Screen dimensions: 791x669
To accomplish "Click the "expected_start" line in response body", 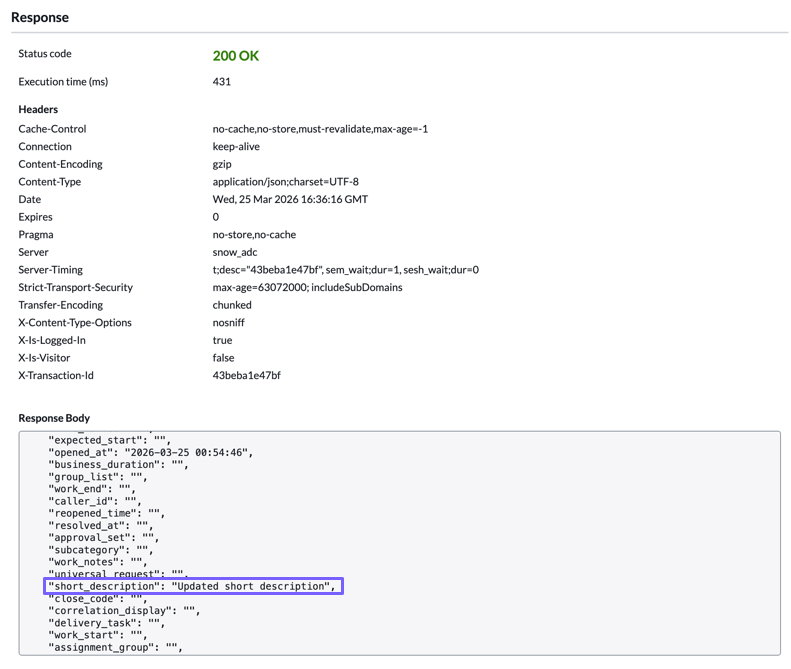I will tap(109, 440).
